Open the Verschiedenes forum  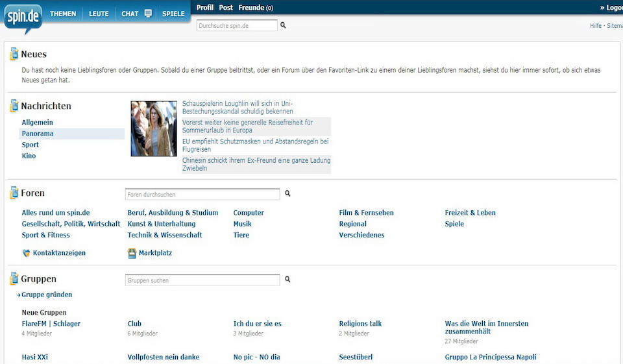coord(361,235)
